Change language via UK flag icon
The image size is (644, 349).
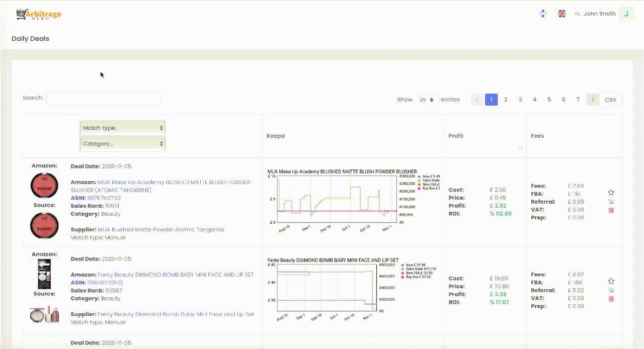coord(562,14)
